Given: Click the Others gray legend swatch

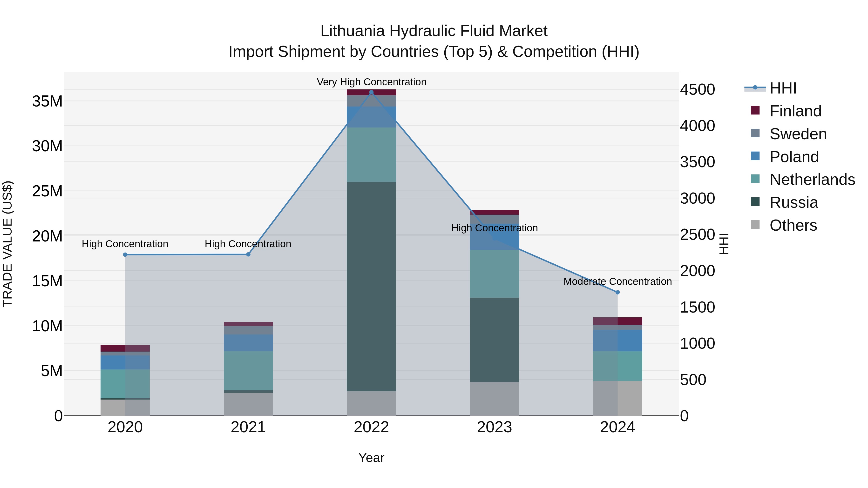Looking at the screenshot, I should point(755,224).
